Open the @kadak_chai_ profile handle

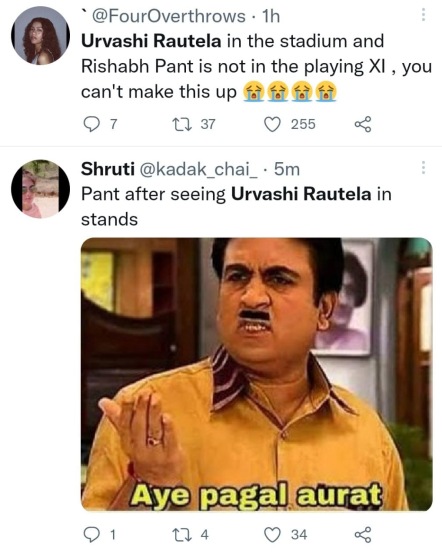point(199,169)
